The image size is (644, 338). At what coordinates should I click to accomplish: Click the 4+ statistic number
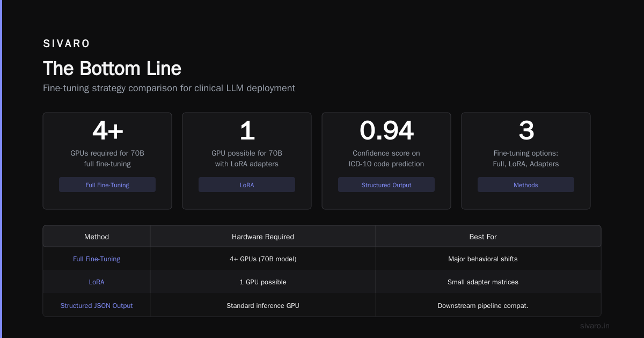point(107,130)
